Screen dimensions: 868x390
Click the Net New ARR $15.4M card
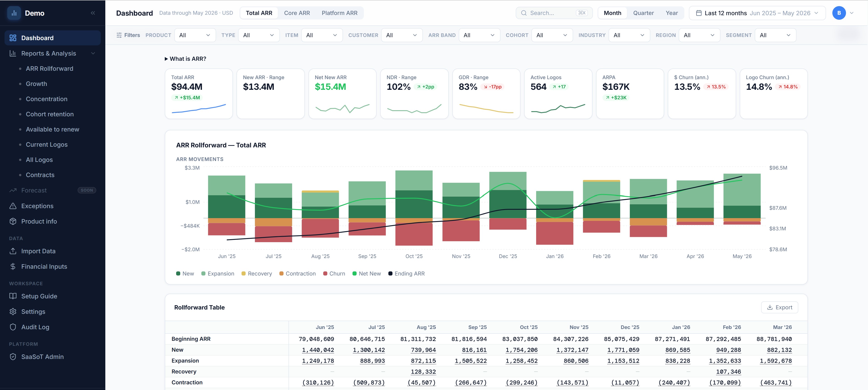coord(342,94)
